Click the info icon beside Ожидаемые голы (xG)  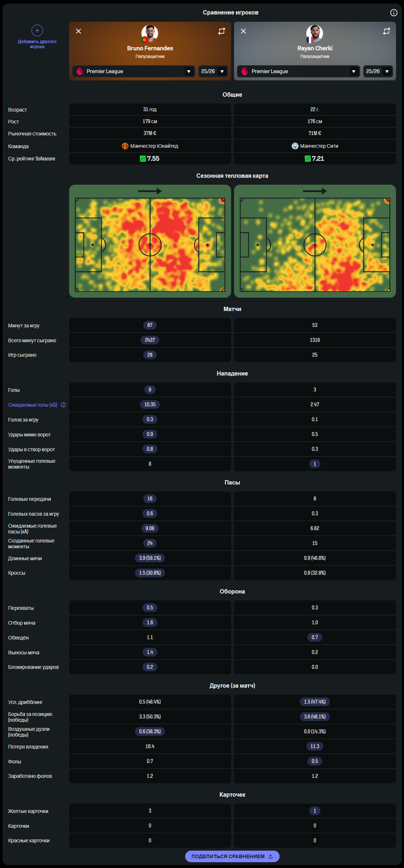click(63, 405)
